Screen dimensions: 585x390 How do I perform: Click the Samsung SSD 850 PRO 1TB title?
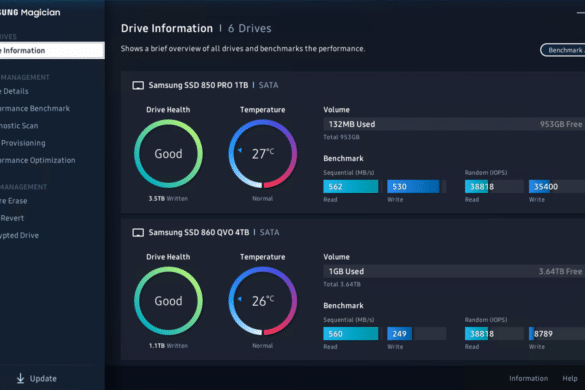(x=198, y=85)
